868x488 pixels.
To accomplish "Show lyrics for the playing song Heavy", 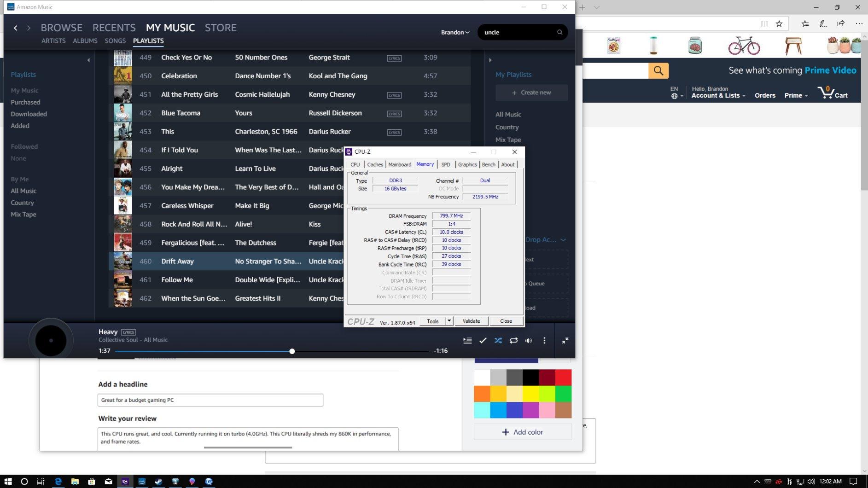I will click(x=128, y=332).
